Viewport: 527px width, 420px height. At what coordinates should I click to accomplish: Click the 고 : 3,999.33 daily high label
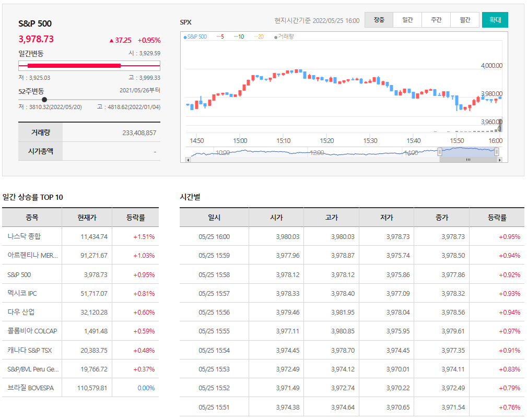[145, 78]
